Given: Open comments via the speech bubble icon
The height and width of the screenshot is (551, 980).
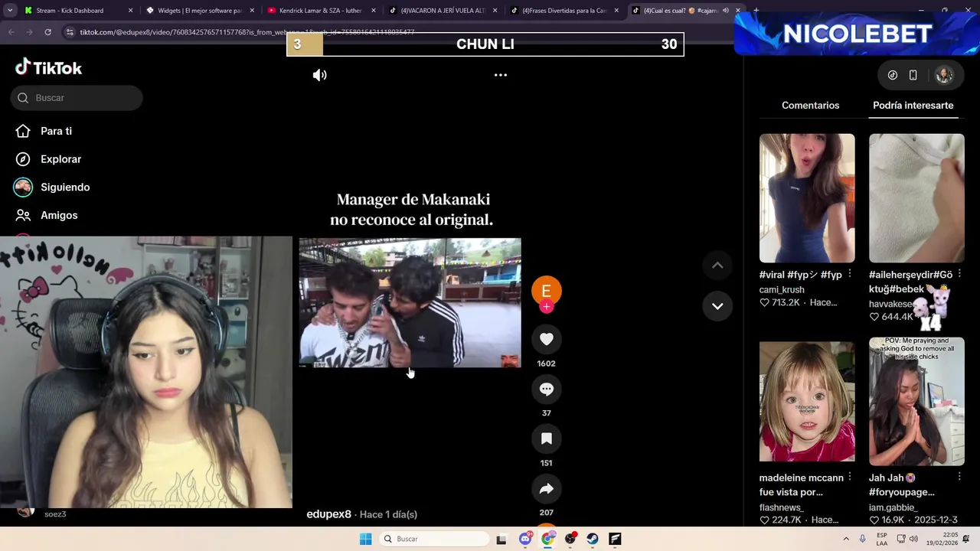Looking at the screenshot, I should (547, 389).
